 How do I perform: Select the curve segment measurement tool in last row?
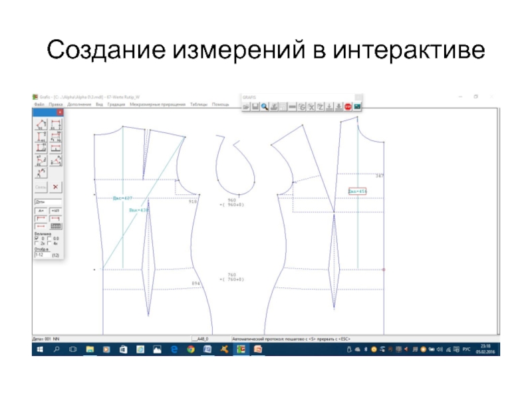(x=41, y=173)
